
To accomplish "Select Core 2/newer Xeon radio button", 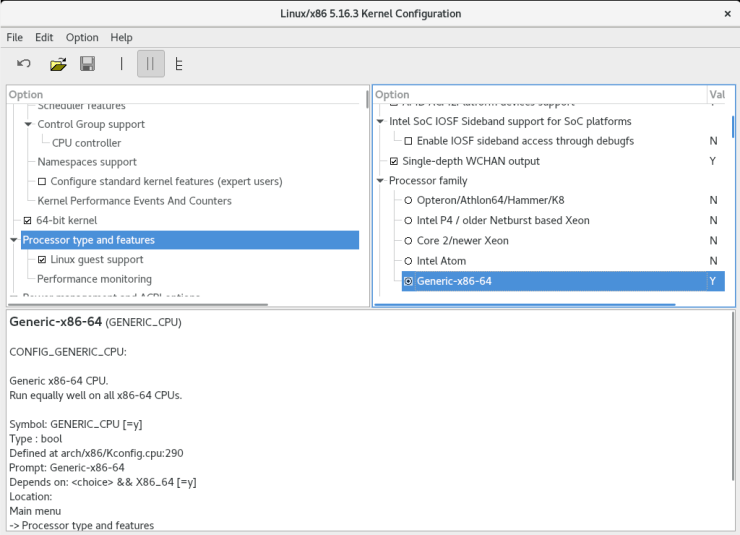I will click(x=408, y=241).
